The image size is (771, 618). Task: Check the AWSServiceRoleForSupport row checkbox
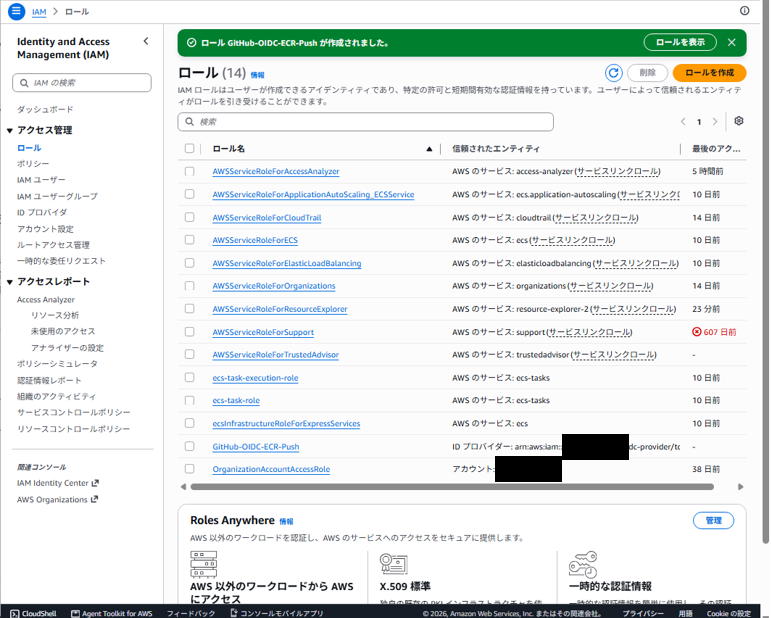(189, 331)
